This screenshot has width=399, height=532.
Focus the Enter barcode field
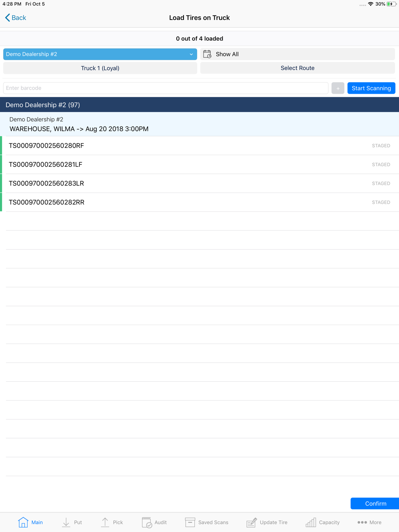[x=166, y=88]
